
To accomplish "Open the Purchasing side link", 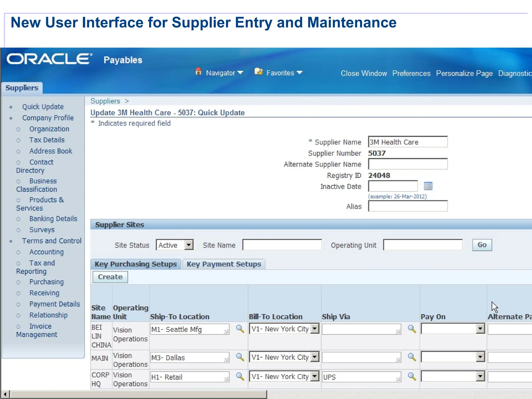I will (x=46, y=282).
